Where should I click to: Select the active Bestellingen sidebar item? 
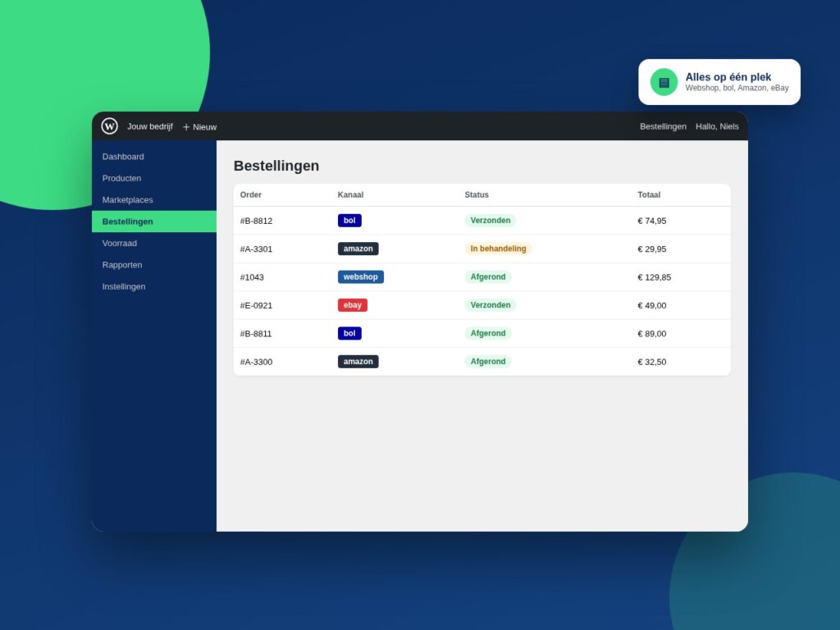(154, 221)
